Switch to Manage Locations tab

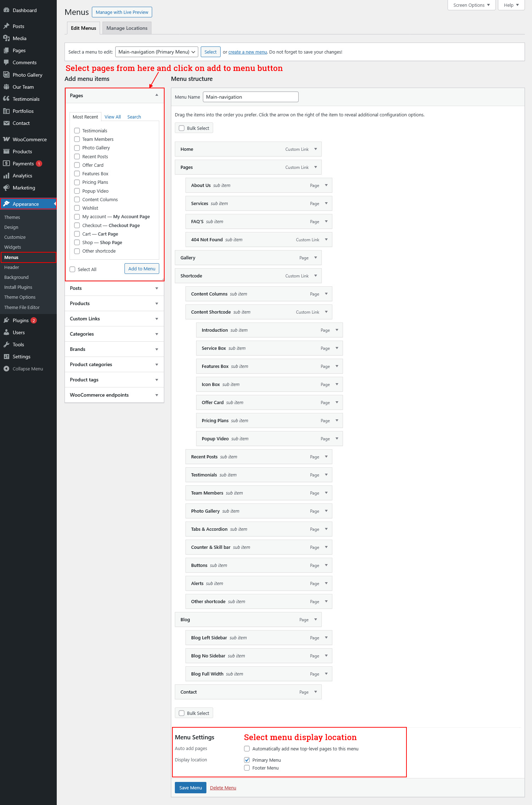pos(127,28)
